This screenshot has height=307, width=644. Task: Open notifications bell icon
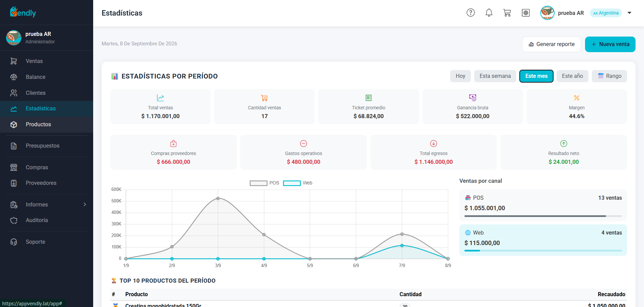click(489, 13)
